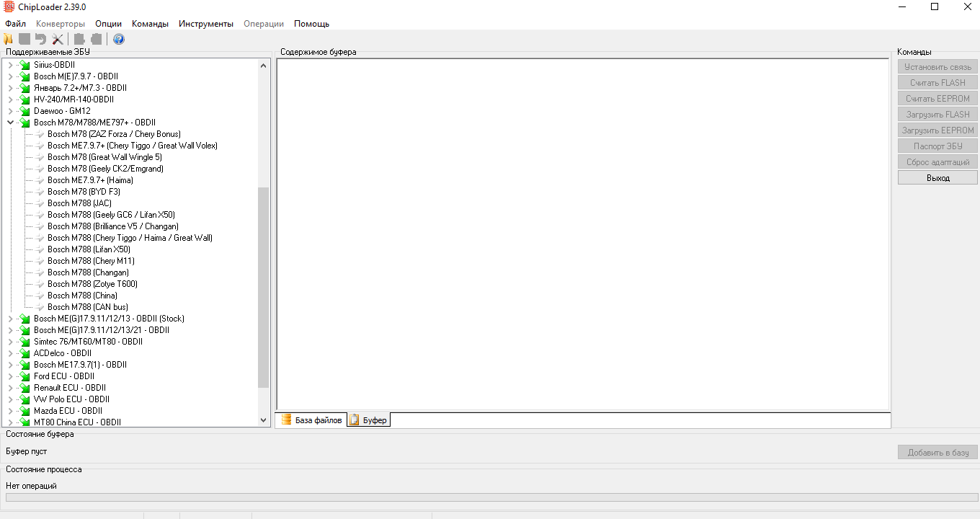Click the open file folder toolbar icon
This screenshot has width=980, height=519.
point(9,40)
